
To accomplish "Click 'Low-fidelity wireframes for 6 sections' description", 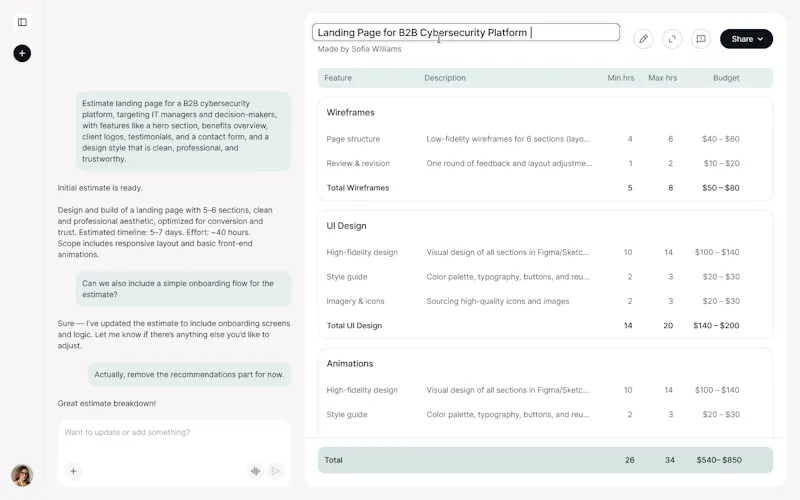I will pyautogui.click(x=508, y=139).
